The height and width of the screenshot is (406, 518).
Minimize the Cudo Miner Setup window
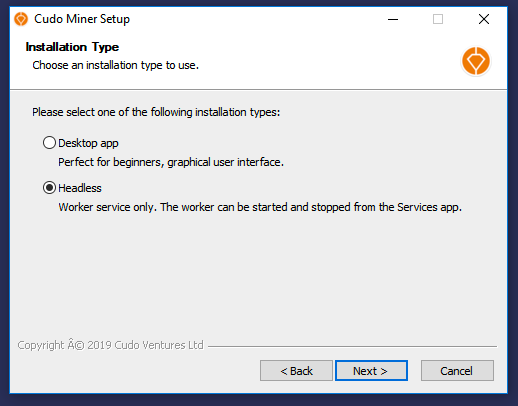[x=393, y=19]
